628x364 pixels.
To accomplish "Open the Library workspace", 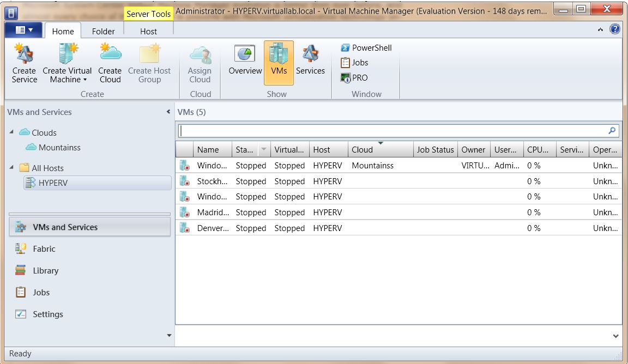I will [90, 271].
